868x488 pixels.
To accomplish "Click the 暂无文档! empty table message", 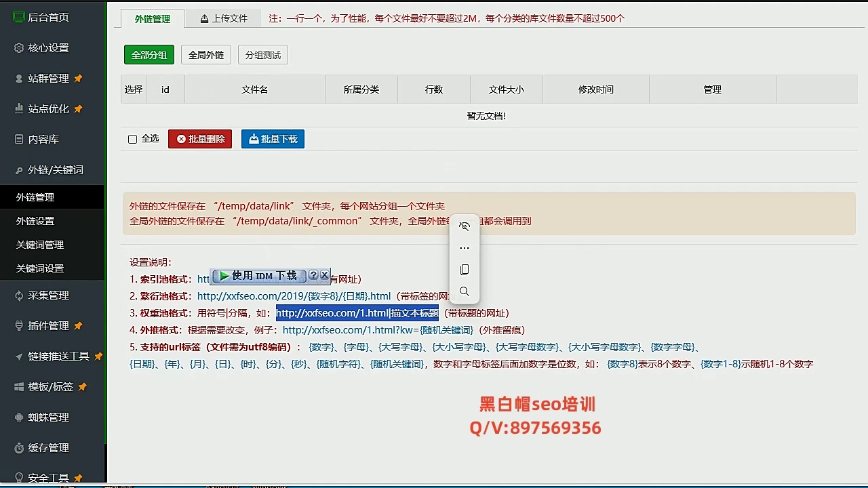I will (x=486, y=116).
